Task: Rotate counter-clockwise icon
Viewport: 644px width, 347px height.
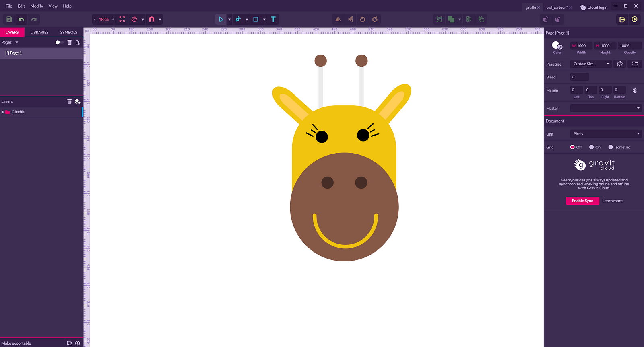Action: click(x=362, y=19)
